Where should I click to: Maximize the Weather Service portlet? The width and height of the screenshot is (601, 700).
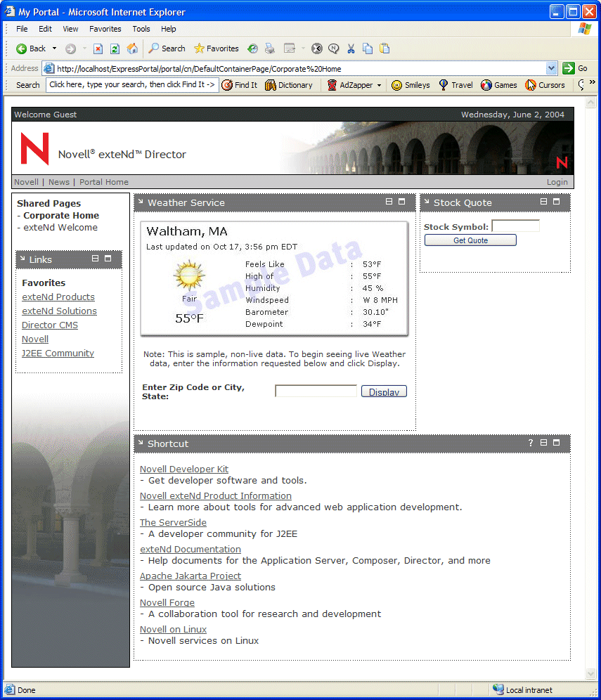pyautogui.click(x=402, y=202)
